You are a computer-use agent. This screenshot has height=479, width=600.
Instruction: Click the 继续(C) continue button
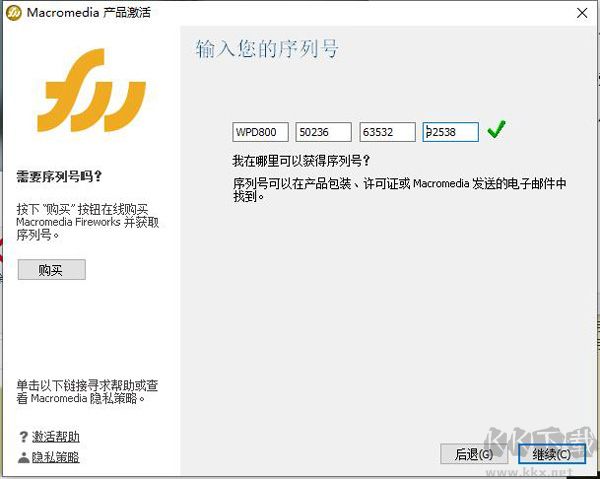(552, 454)
